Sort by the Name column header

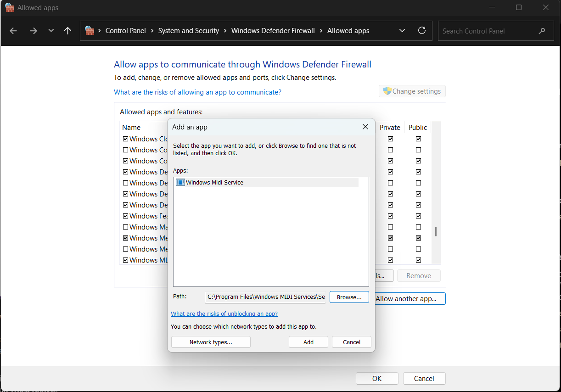131,127
